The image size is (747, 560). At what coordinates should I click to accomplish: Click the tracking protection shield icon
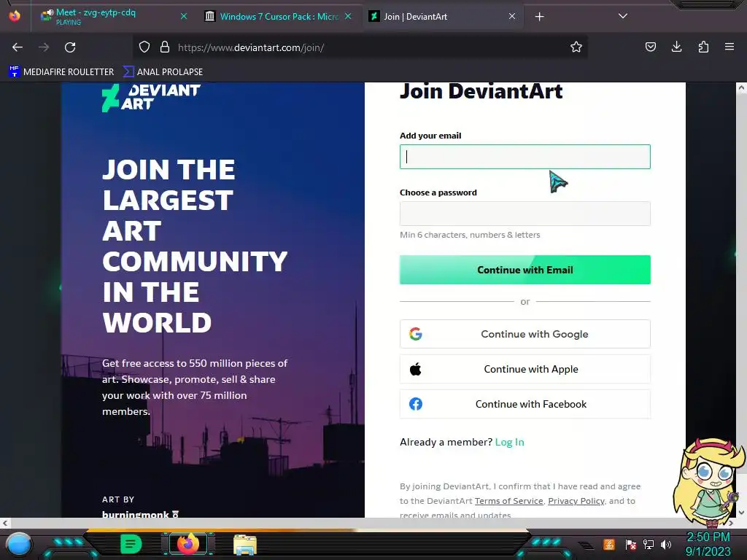144,47
